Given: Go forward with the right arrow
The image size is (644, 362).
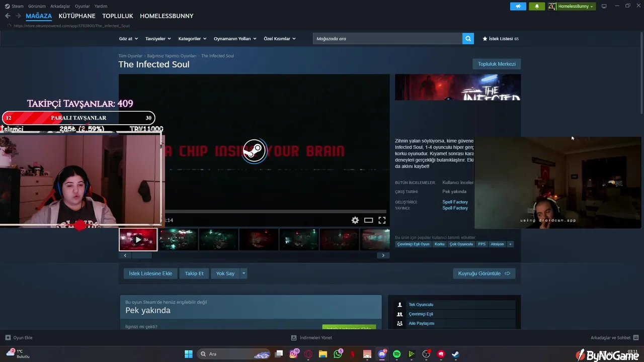Looking at the screenshot, I should 18,16.
